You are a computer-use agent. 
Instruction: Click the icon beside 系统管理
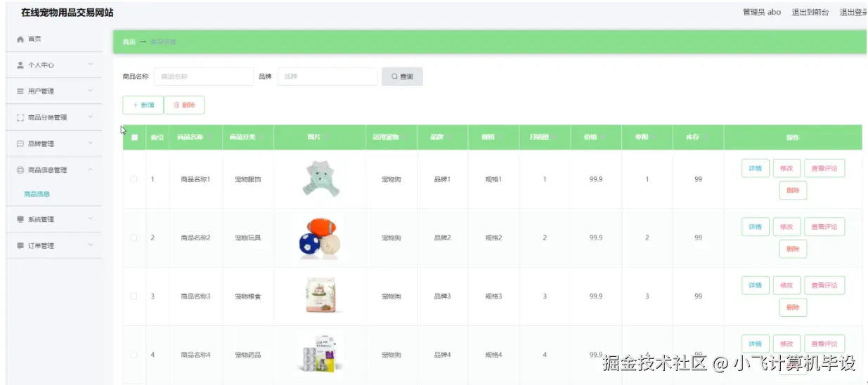[x=20, y=219]
